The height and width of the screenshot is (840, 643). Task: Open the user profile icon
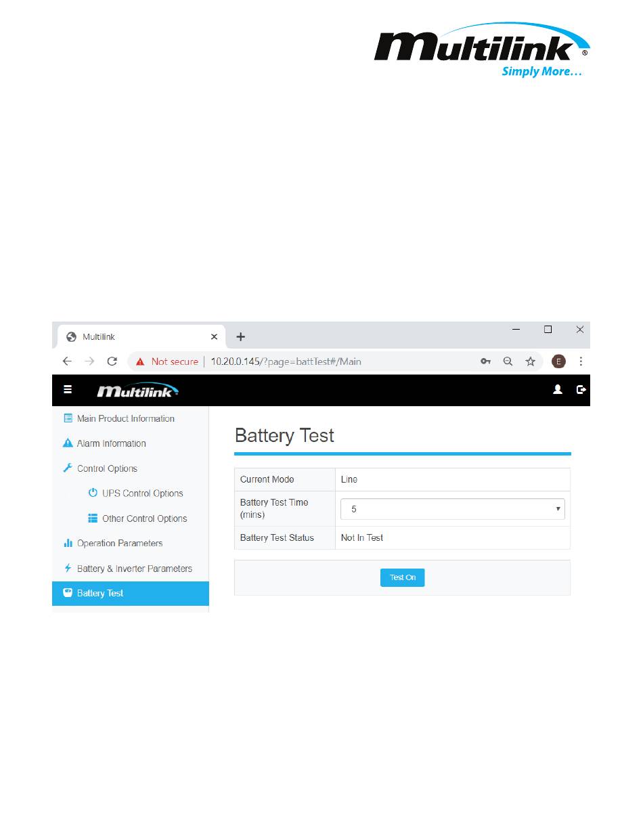coord(558,390)
